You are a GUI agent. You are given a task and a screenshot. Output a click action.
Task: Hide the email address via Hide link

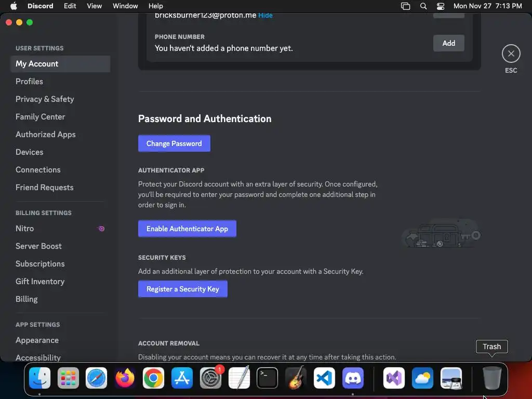point(265,15)
